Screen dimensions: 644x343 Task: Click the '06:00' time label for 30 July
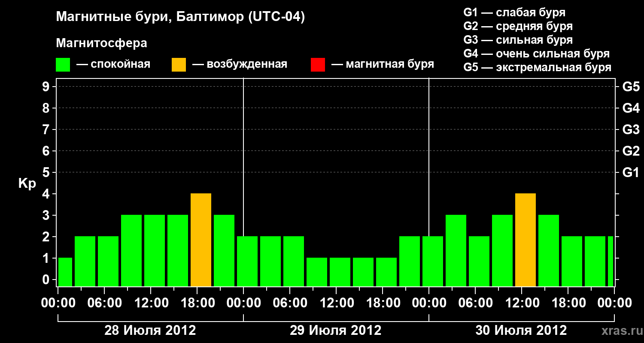[475, 303]
